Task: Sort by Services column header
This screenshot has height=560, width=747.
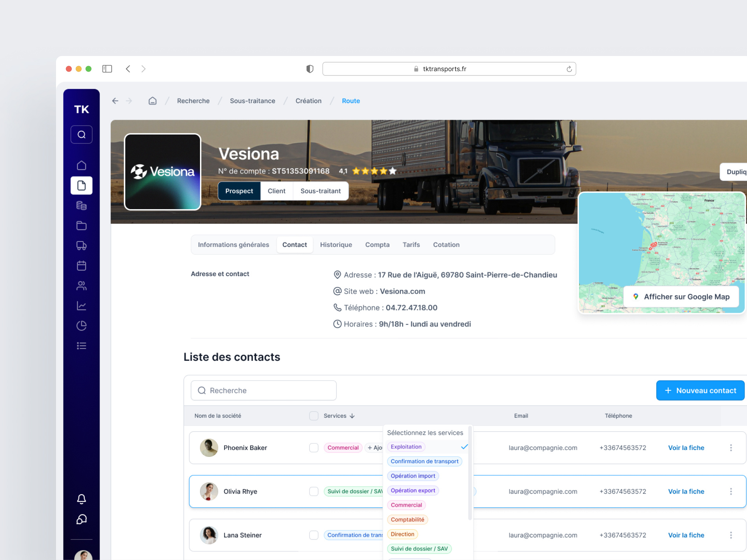Action: click(339, 416)
